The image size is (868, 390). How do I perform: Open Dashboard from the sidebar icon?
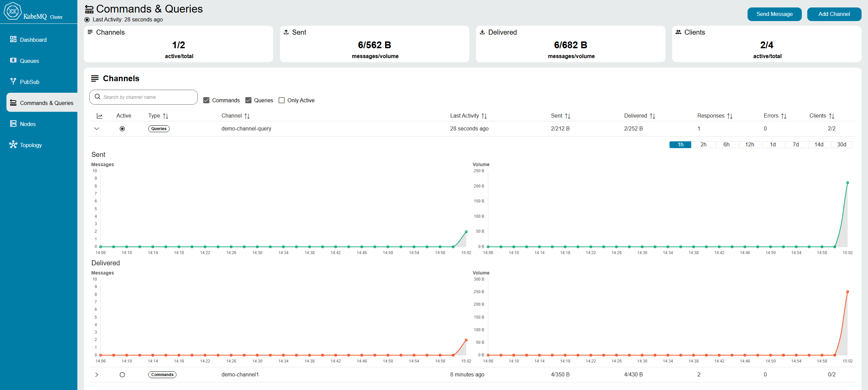point(13,39)
